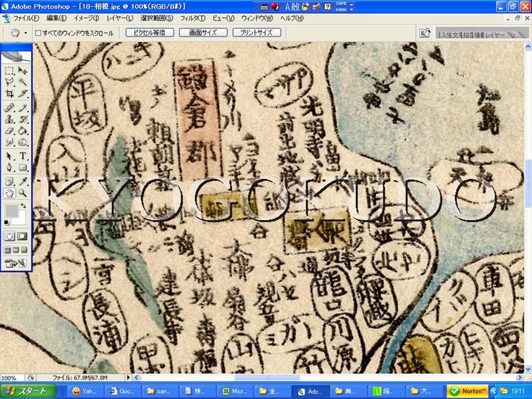Select the Zoom magnifier tool
Screen dimensions: 532x399
tap(22, 193)
